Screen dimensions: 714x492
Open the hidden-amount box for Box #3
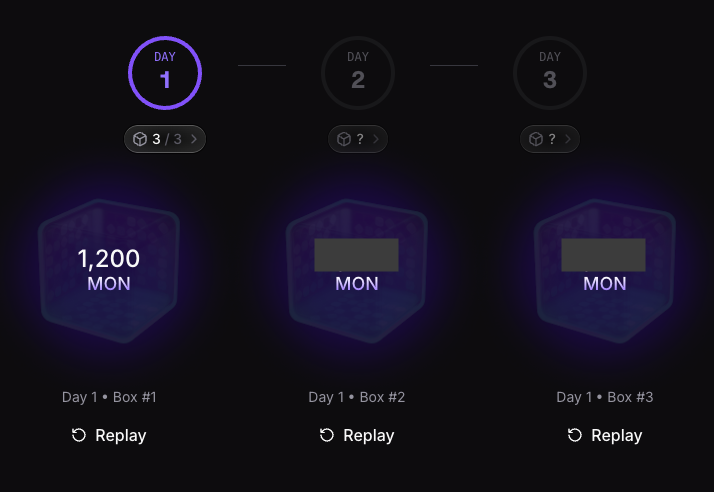coord(605,270)
